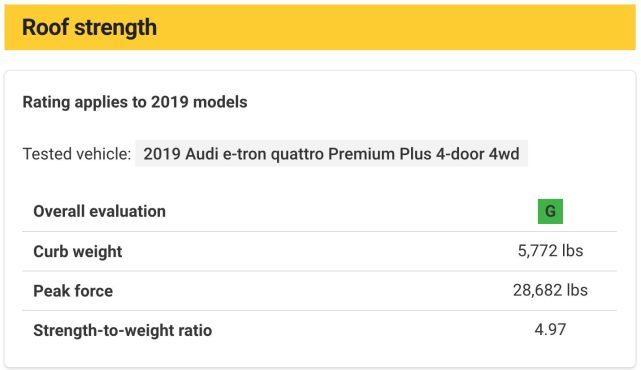The width and height of the screenshot is (641, 370).
Task: Open the tested vehicle dropdown
Action: pyautogui.click(x=331, y=154)
